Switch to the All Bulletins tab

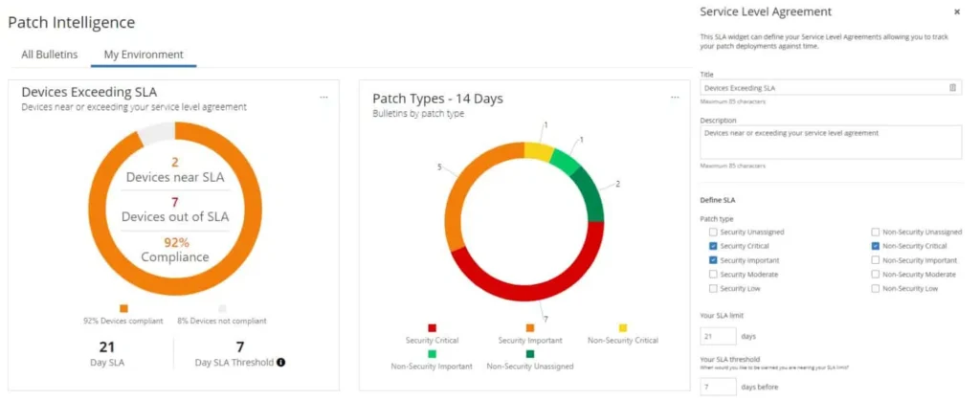coord(50,55)
